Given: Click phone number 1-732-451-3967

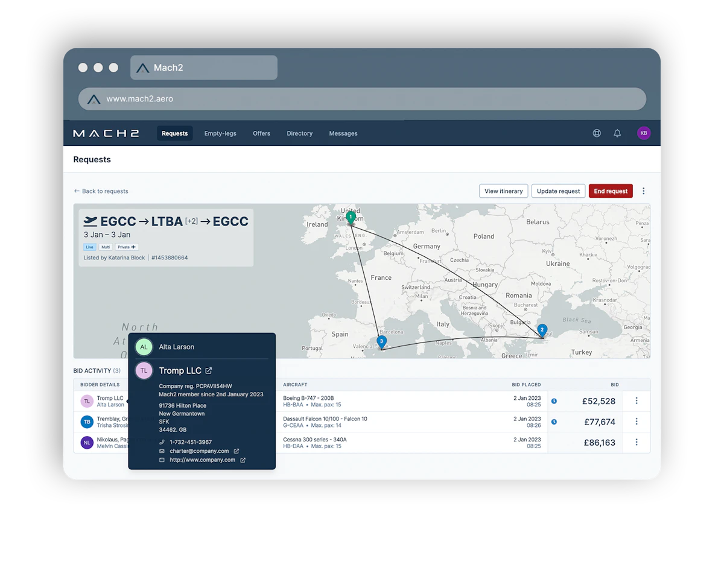Looking at the screenshot, I should point(191,442).
